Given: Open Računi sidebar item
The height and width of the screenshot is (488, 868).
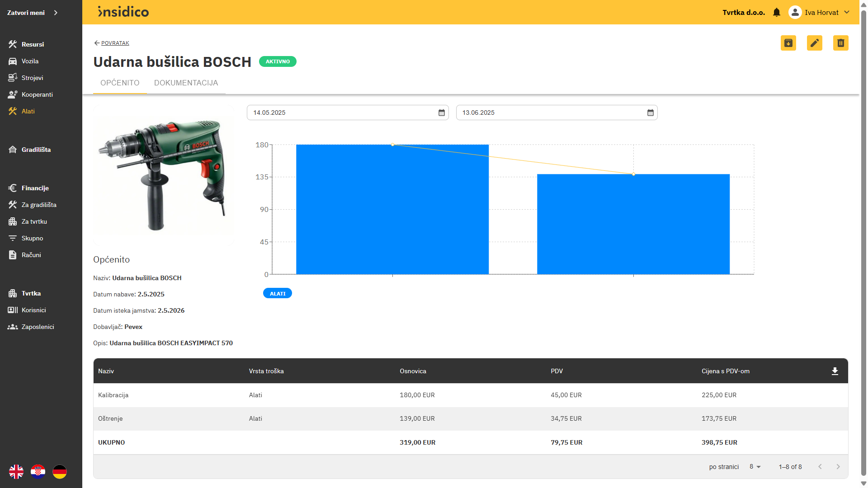Looking at the screenshot, I should coord(31,255).
